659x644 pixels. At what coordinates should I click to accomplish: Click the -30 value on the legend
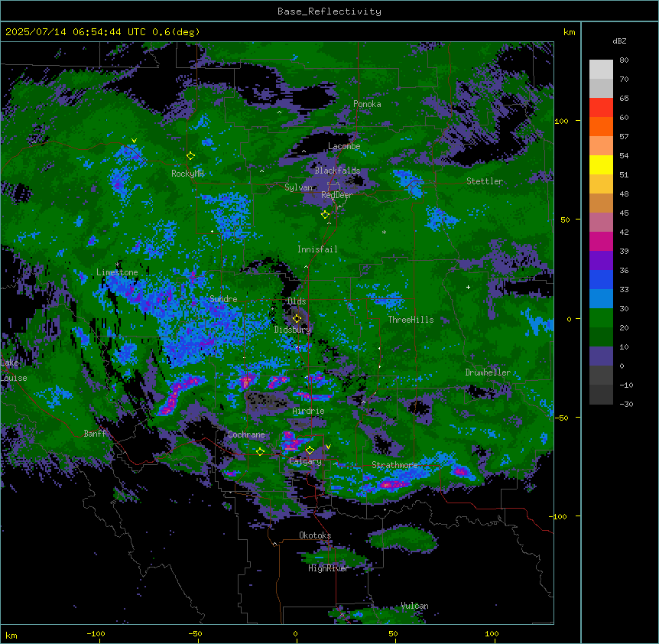point(626,404)
